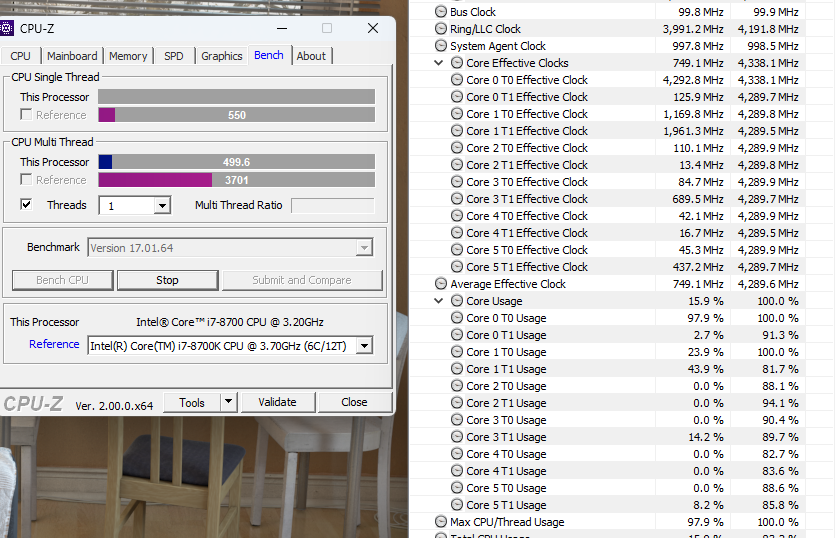Click the Core 2 T0 Effective Clock icon
This screenshot has width=835, height=538.
point(456,148)
